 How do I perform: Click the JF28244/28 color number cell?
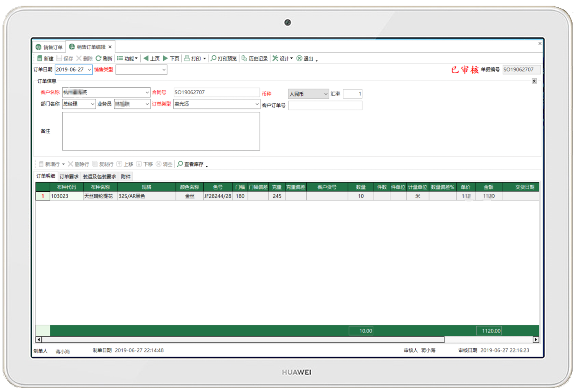(x=218, y=196)
